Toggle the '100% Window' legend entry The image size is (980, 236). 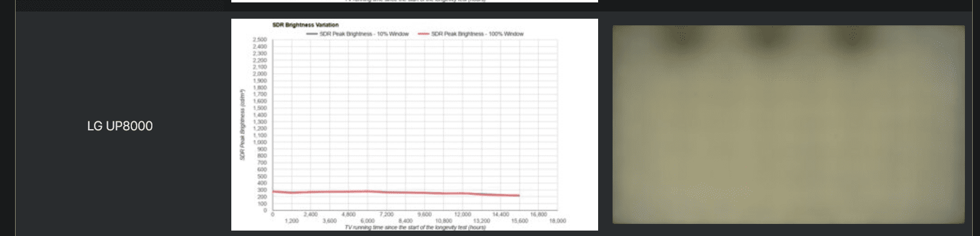click(470, 34)
